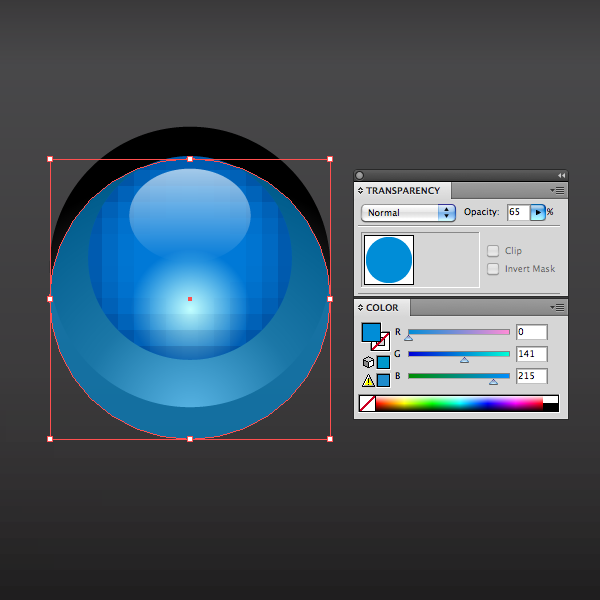Cycle Transparency panel view with double-arrow icon
600x600 pixels.
pyautogui.click(x=360, y=191)
